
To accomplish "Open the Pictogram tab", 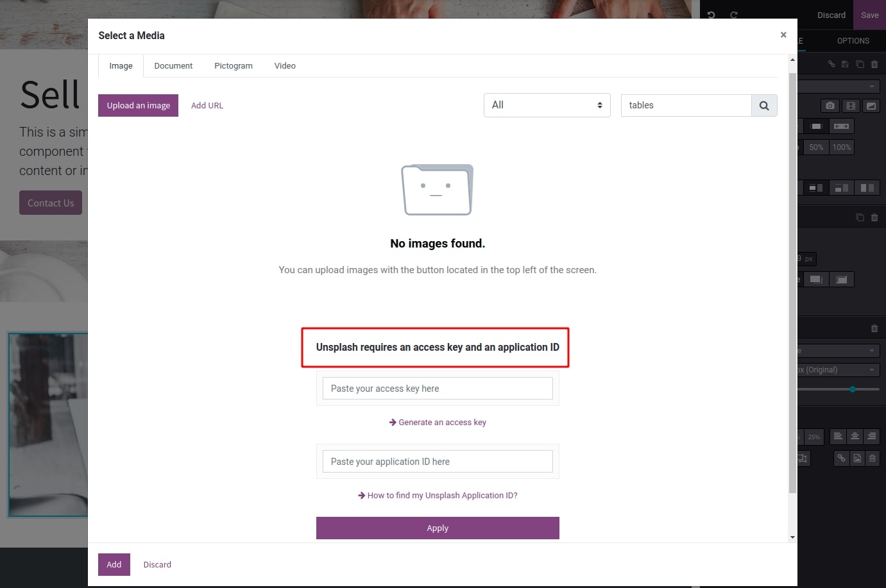I will [233, 65].
